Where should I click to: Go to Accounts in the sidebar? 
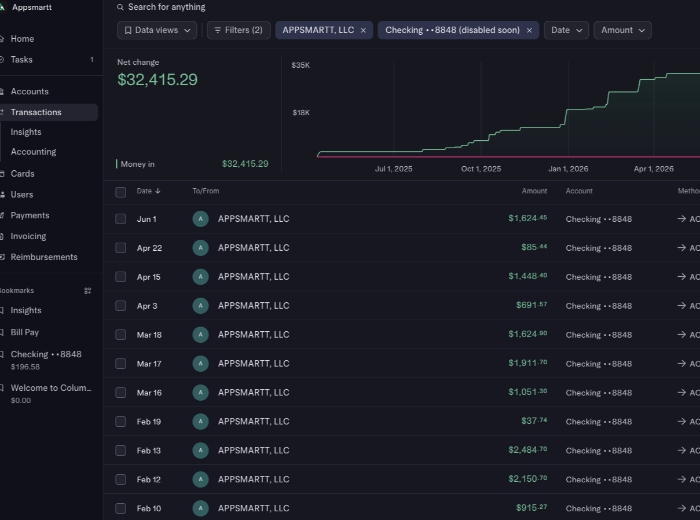(x=29, y=92)
